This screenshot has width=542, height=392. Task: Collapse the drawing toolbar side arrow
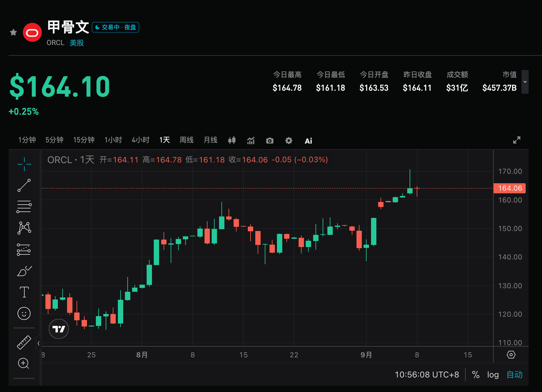click(x=39, y=343)
